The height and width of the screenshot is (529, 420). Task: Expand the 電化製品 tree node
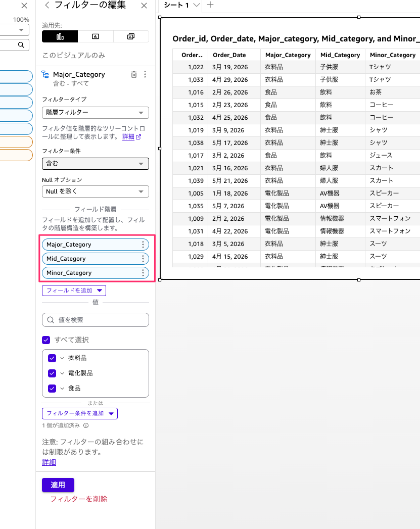[62, 373]
